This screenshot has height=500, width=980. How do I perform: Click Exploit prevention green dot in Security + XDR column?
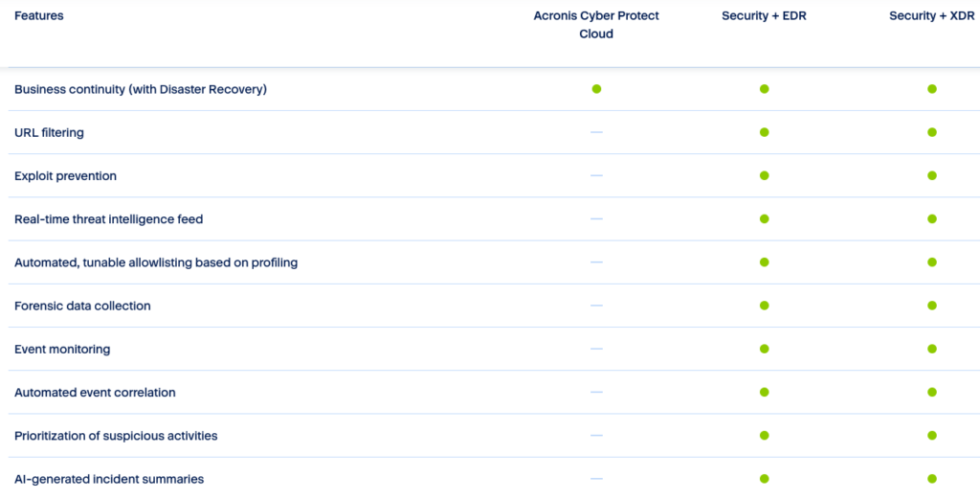[x=931, y=176]
